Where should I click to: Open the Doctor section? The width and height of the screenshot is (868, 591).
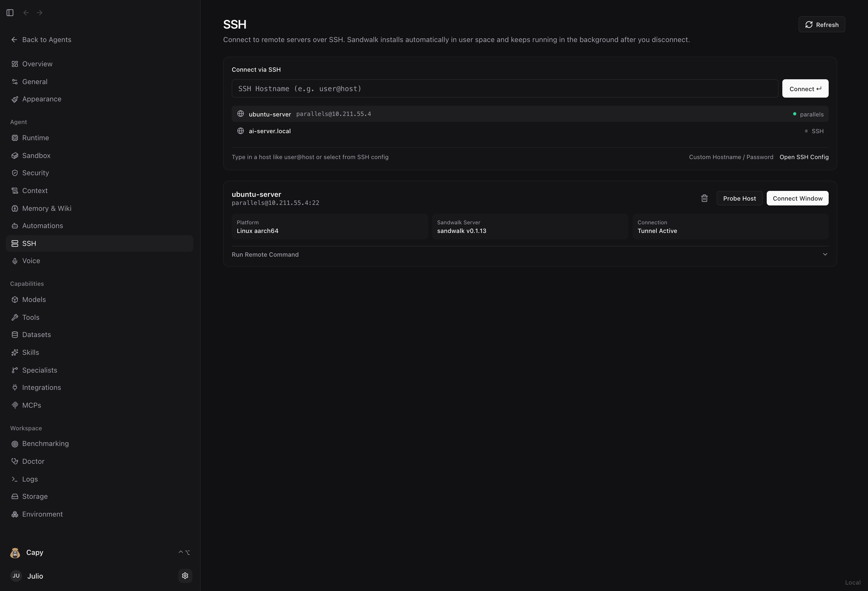[x=99, y=461]
